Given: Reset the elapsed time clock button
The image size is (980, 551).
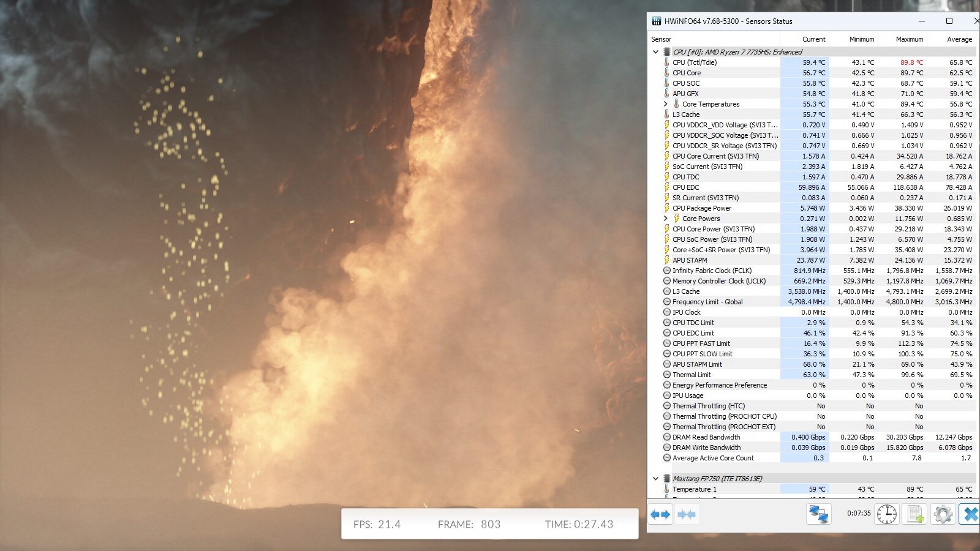Looking at the screenshot, I should pyautogui.click(x=886, y=514).
